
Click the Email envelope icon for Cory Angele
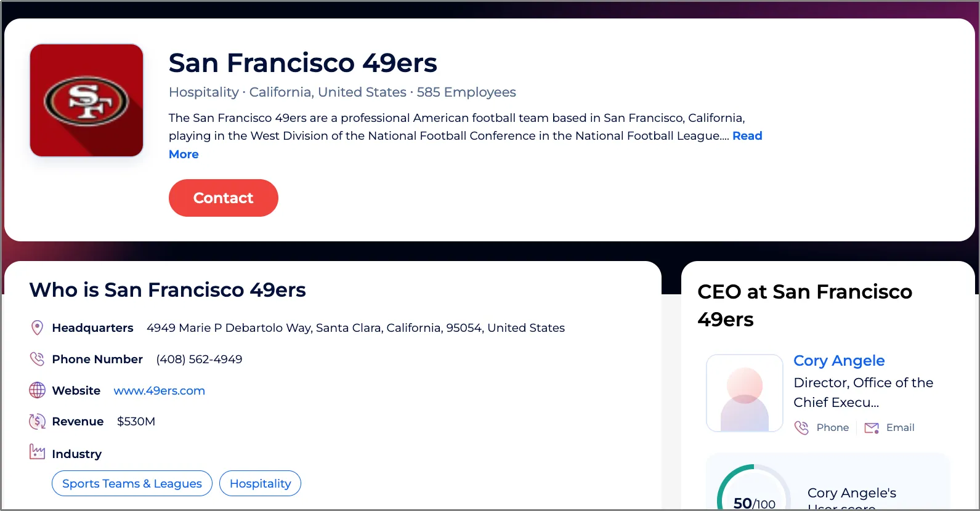click(x=872, y=428)
